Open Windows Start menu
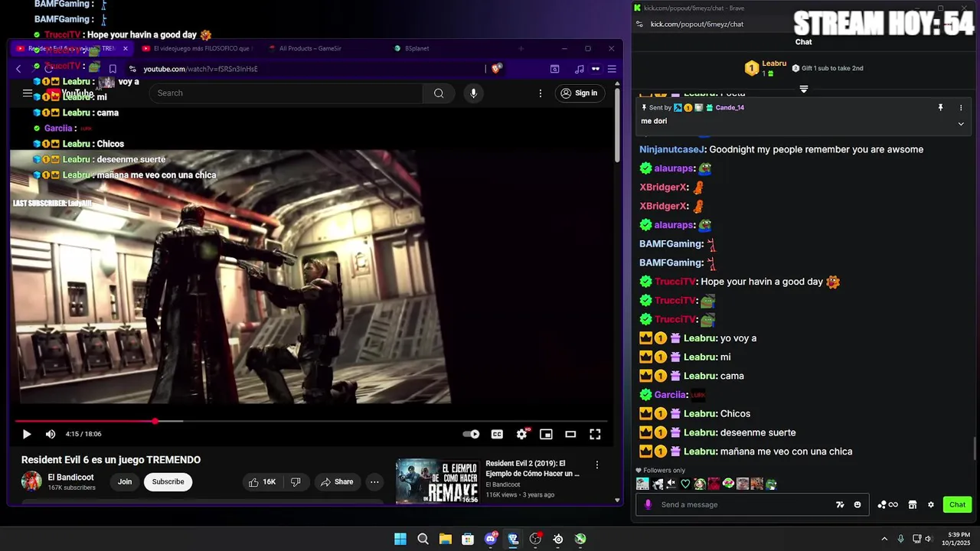 tap(400, 539)
